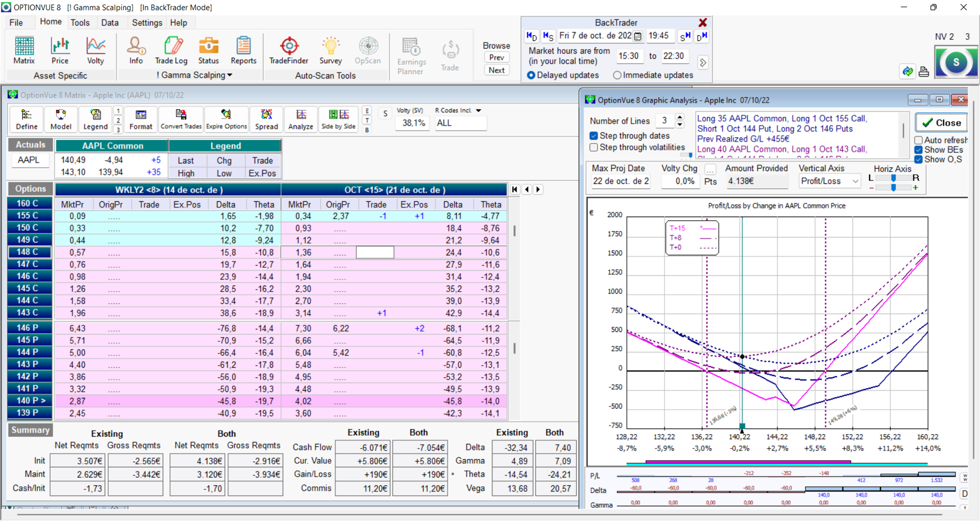Image resolution: width=980 pixels, height=521 pixels.
Task: Click the Side by Side icon
Action: (339, 120)
